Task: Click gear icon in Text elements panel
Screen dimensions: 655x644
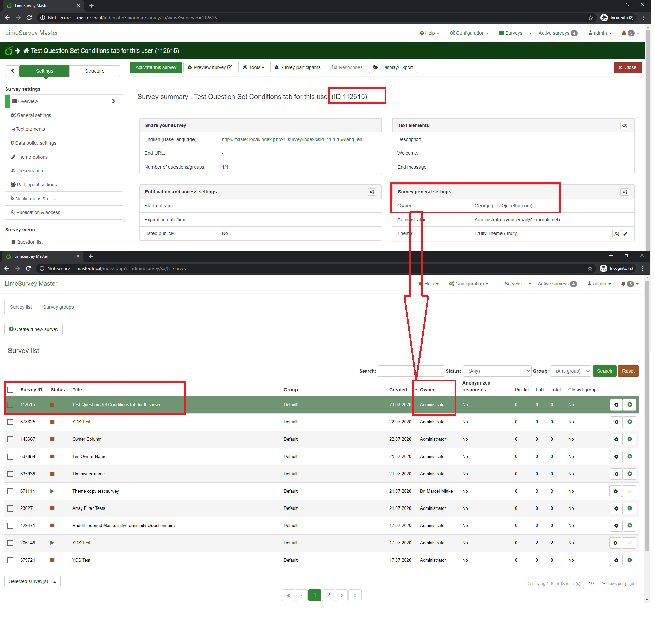Action: coord(625,126)
